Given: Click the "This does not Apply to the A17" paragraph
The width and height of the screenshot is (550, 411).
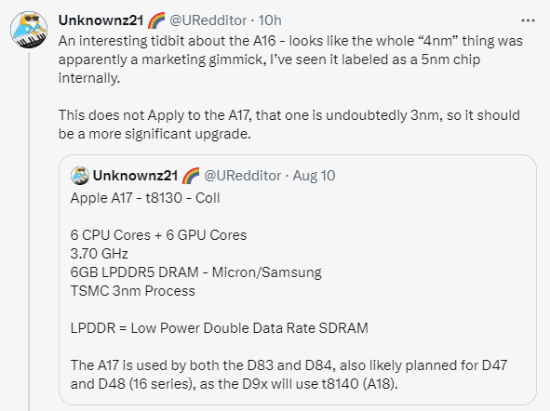Looking at the screenshot, I should tap(289, 124).
